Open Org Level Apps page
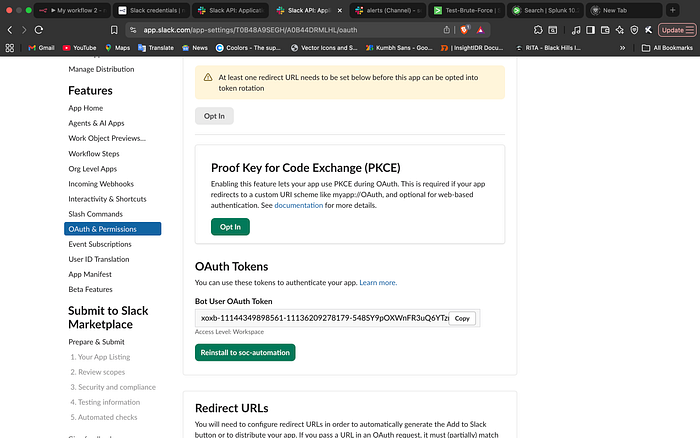 [x=92, y=169]
